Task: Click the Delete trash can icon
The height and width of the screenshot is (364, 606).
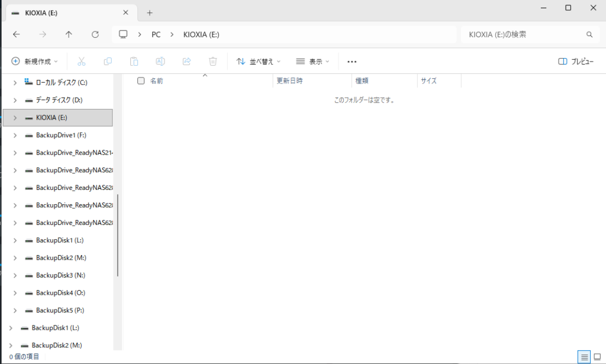Action: 213,61
